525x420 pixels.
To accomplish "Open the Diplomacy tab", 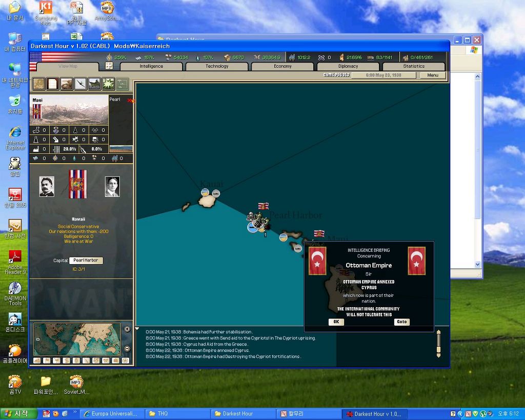I will (x=348, y=66).
